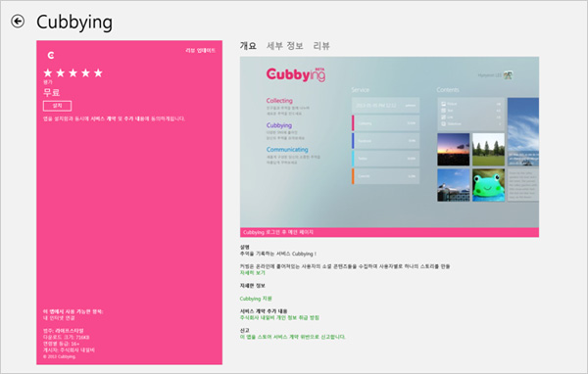Image resolution: width=588 pixels, height=374 pixels.
Task: Go back using the circular arrow icon
Action: pyautogui.click(x=18, y=22)
